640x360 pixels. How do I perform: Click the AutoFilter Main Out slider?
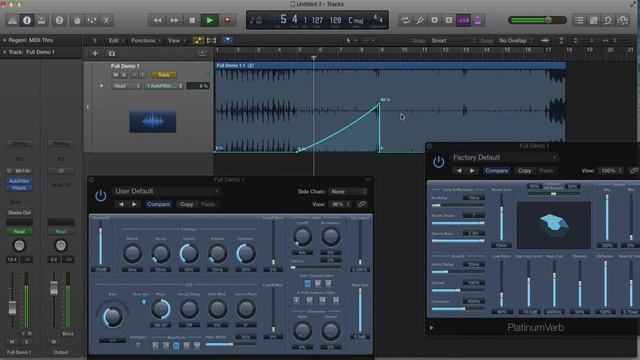(360, 309)
